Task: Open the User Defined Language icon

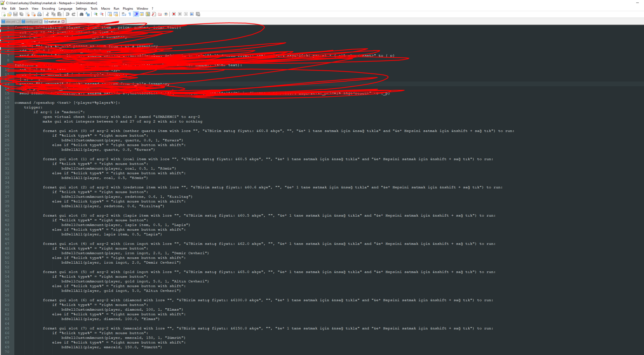Action: tap(142, 14)
